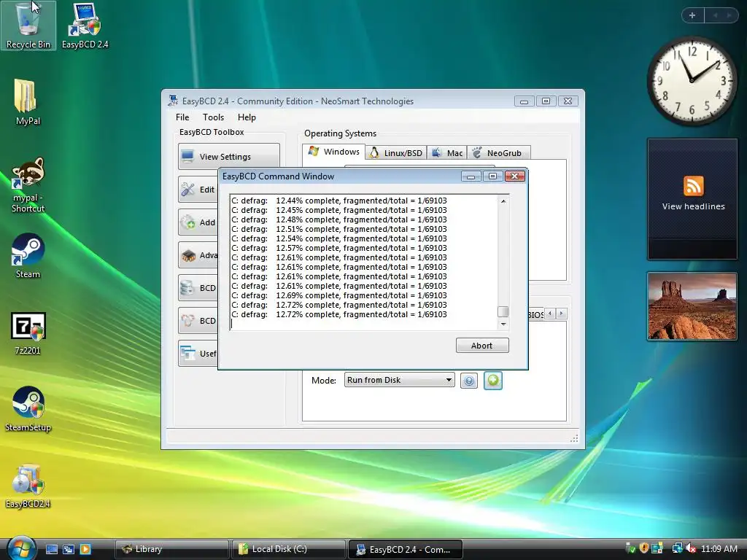
Task: Click the EasyBCD 2.4 taskbar button
Action: (x=406, y=549)
